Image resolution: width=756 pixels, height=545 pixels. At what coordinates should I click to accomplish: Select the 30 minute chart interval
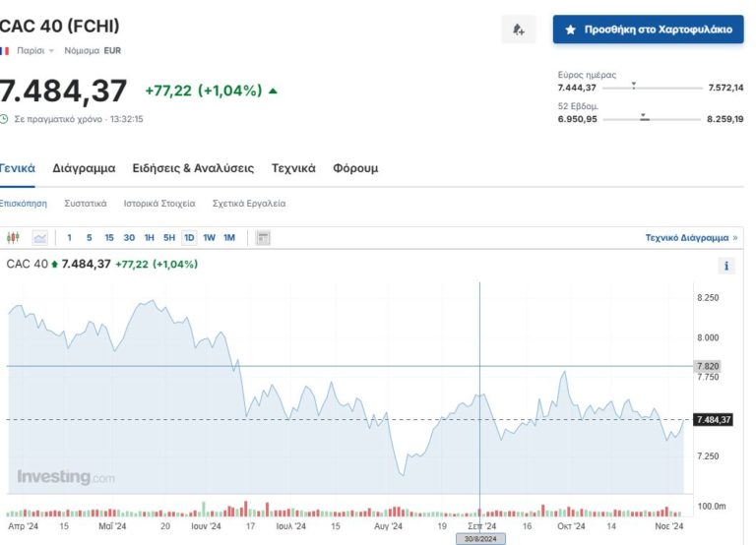point(129,237)
